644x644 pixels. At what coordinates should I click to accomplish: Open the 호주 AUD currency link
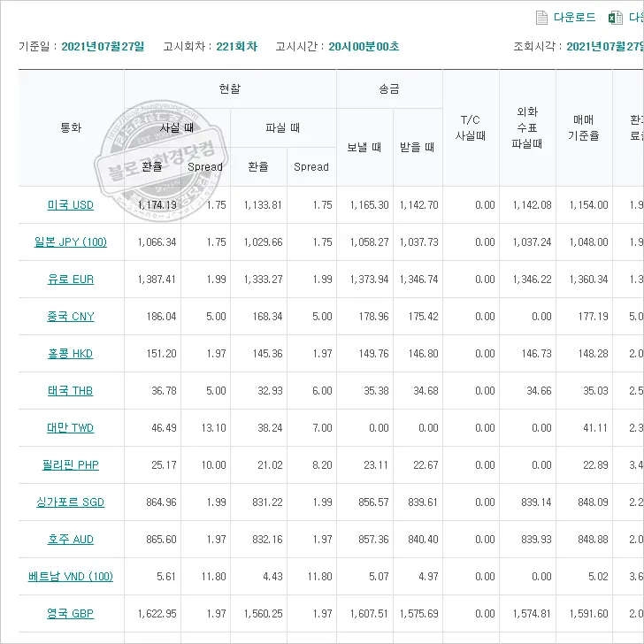[x=71, y=540]
